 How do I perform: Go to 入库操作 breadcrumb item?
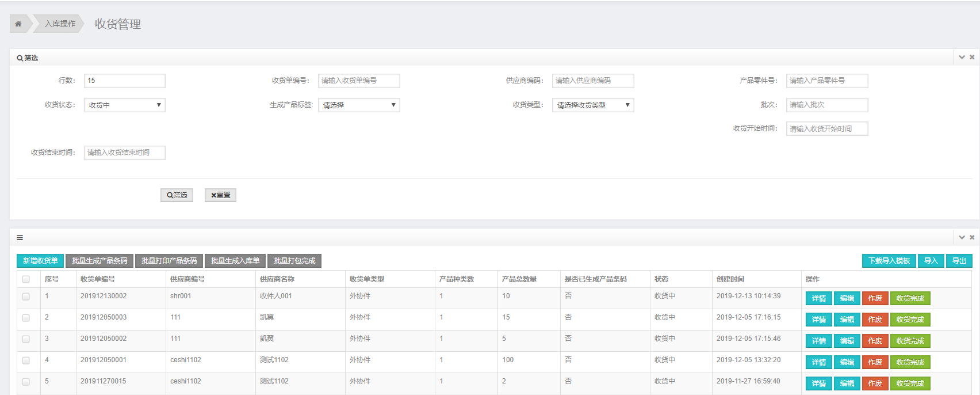(60, 24)
